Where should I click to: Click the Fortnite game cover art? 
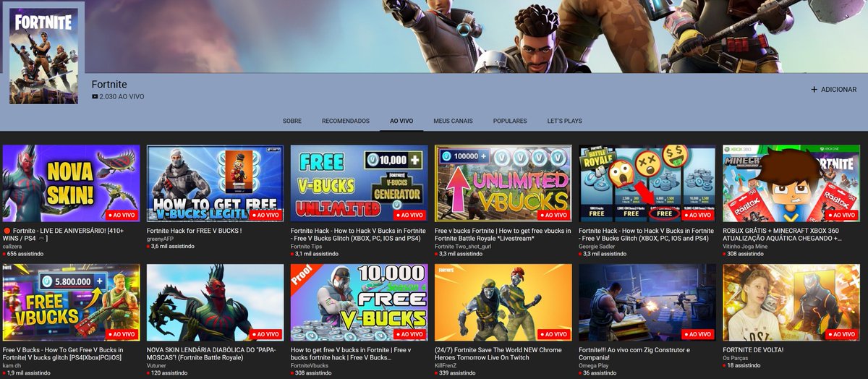pos(43,56)
